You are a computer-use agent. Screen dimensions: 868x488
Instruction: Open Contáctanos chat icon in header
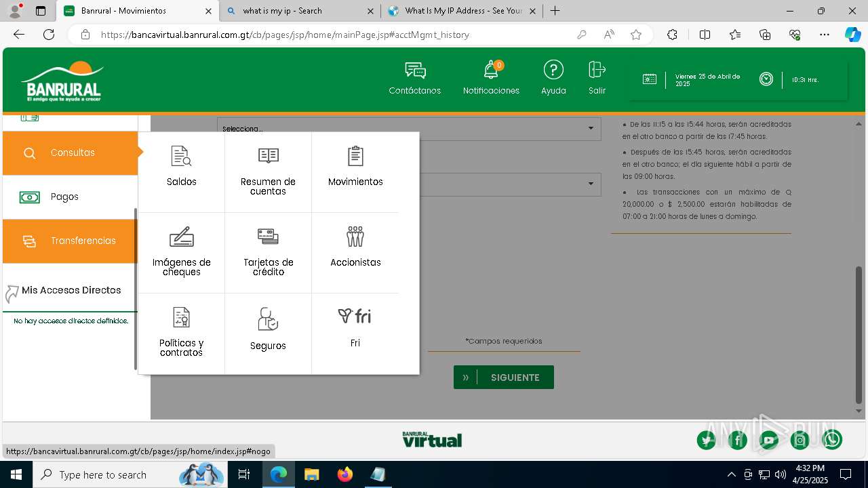(x=415, y=70)
